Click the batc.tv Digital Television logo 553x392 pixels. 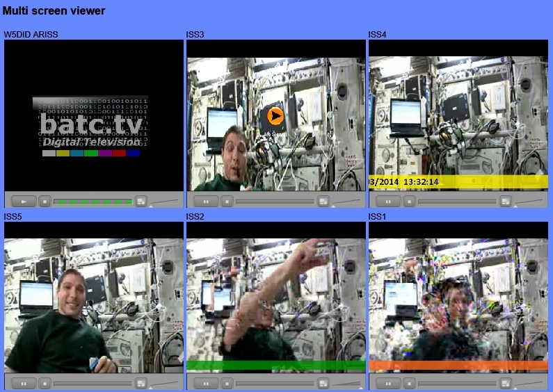91,126
